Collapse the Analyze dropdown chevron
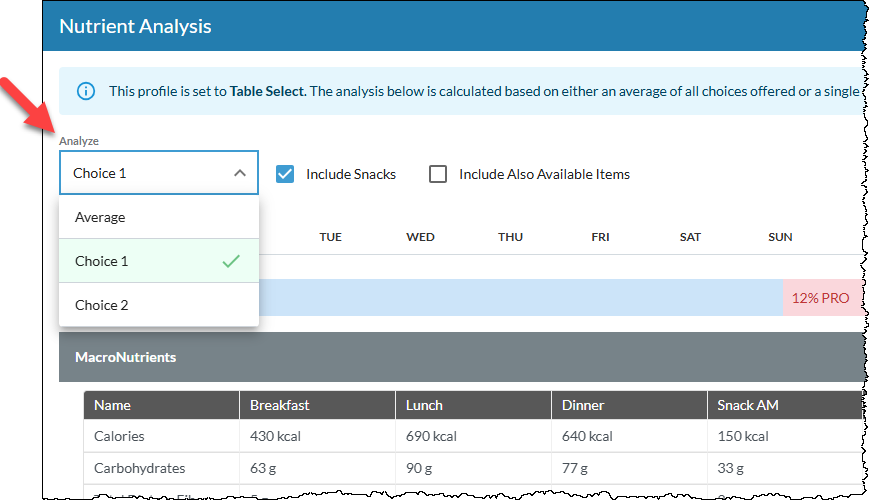This screenshot has width=869, height=500. 239,173
